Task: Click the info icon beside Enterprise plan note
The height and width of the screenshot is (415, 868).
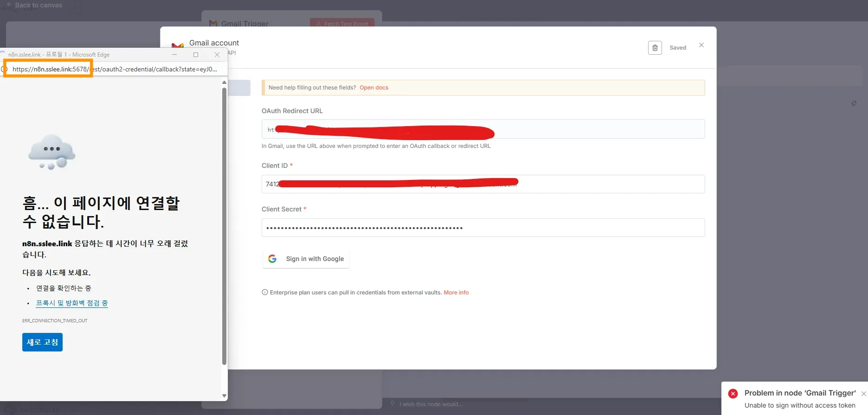Action: pos(265,292)
